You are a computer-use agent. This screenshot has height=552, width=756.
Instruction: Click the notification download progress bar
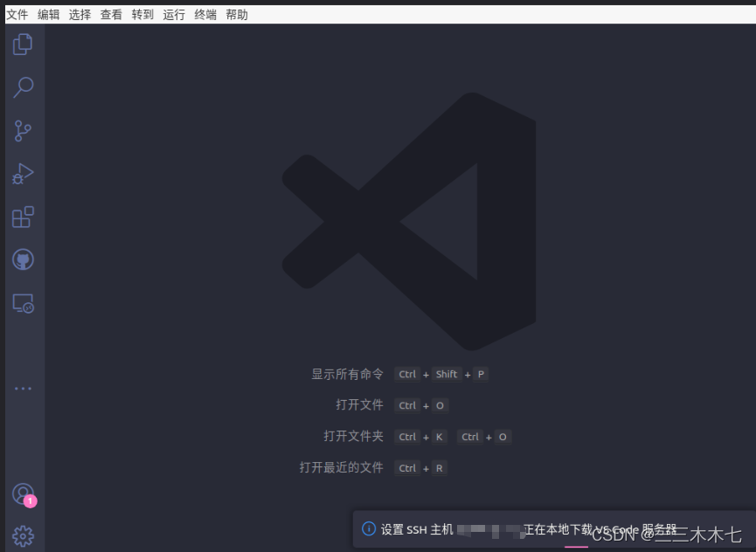tap(576, 547)
